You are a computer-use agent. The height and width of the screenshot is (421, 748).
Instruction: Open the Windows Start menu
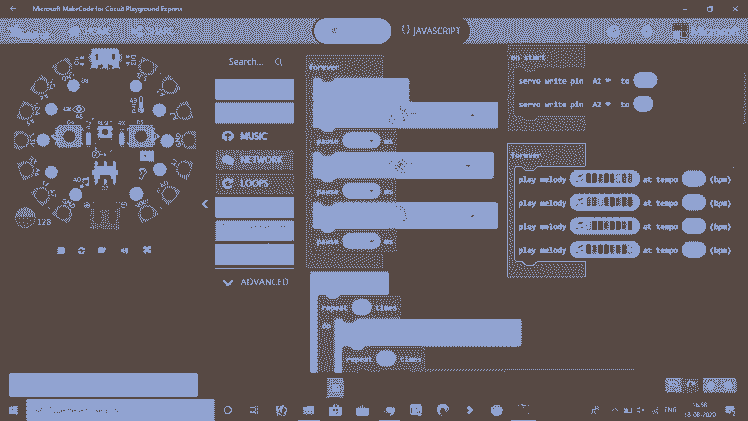[13, 410]
